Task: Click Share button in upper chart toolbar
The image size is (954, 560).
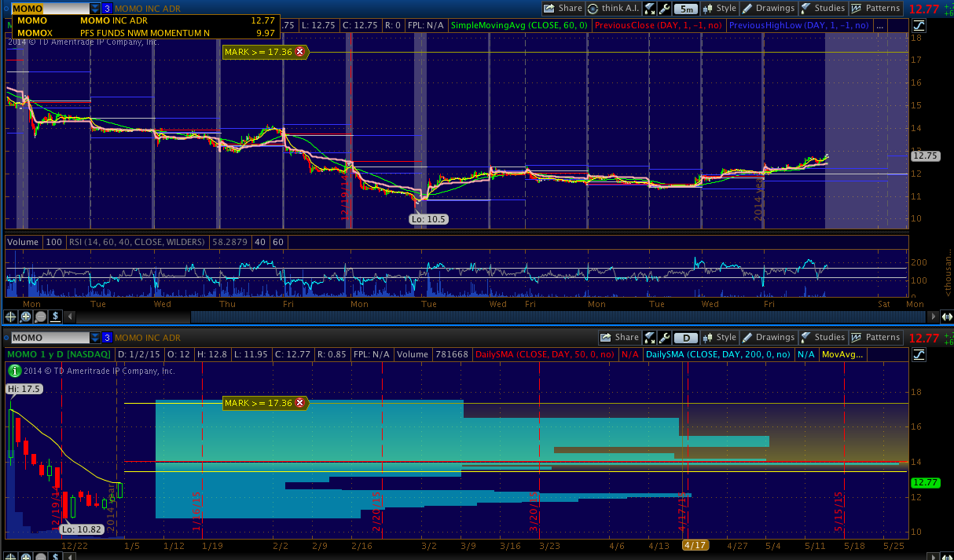Action: click(x=563, y=9)
